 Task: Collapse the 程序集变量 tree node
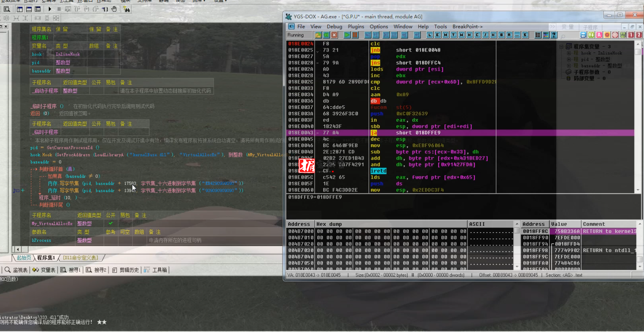(562, 47)
